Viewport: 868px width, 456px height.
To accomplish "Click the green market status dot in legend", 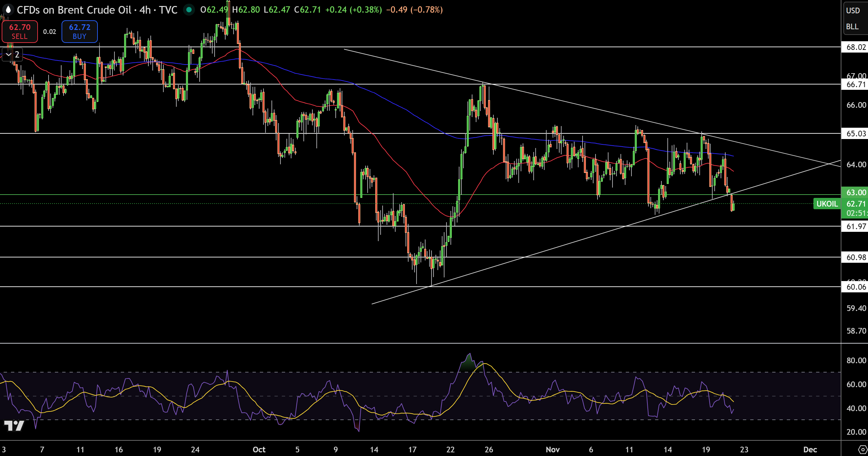I will coord(189,10).
